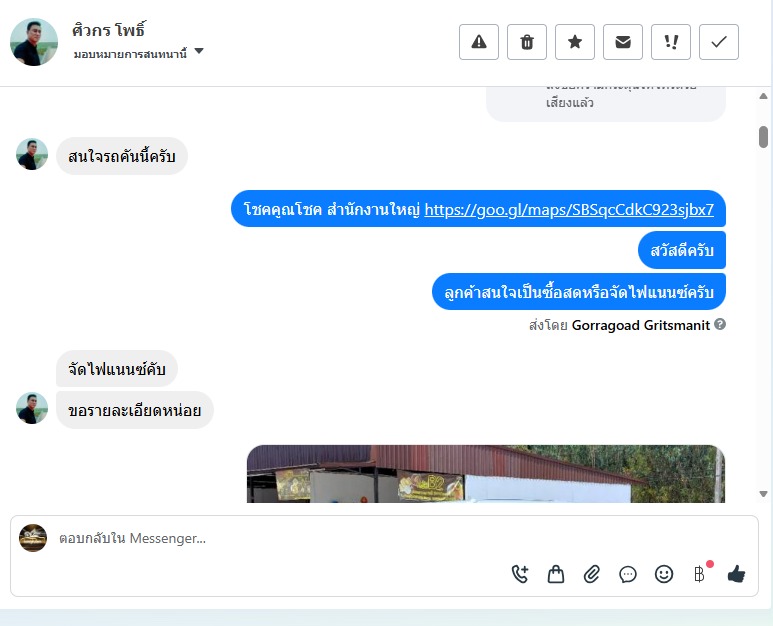Star this conversation as follow-up

[575, 42]
